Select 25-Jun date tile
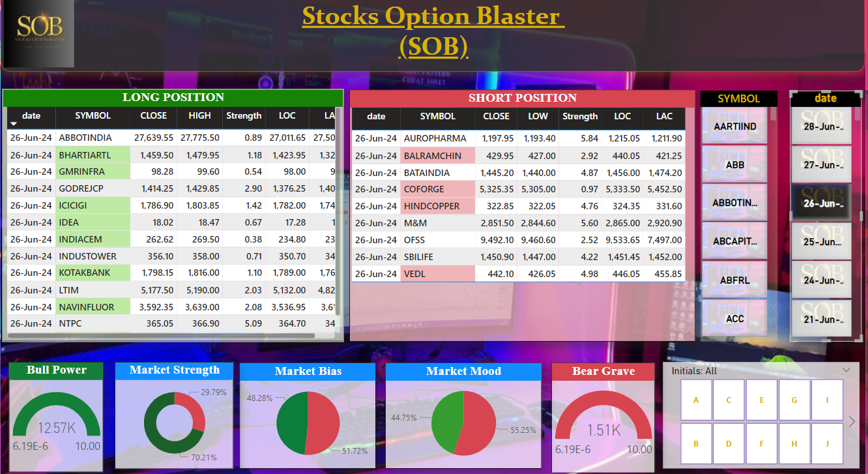Screen dimensions: 868x474 [821, 242]
